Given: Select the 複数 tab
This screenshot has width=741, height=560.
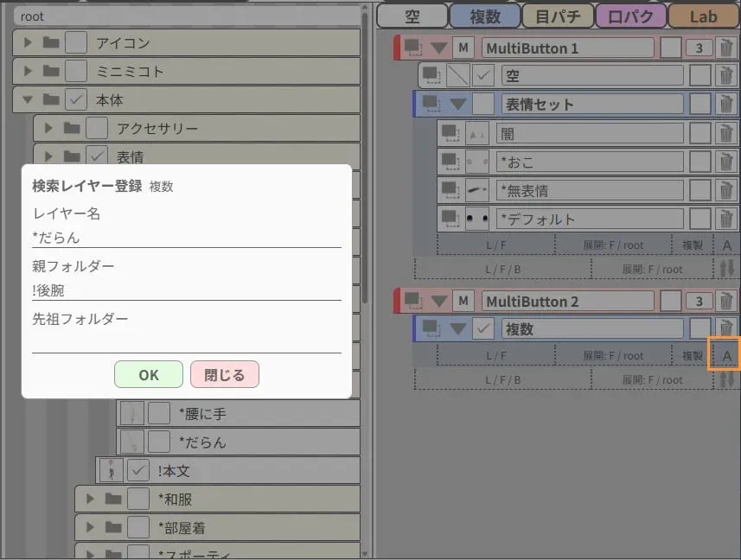Looking at the screenshot, I should coord(485,16).
